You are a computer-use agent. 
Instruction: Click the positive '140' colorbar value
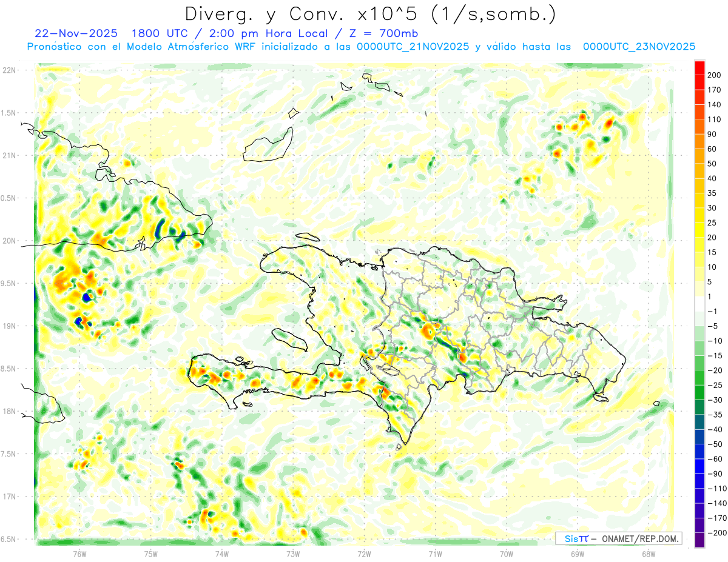[x=714, y=105]
